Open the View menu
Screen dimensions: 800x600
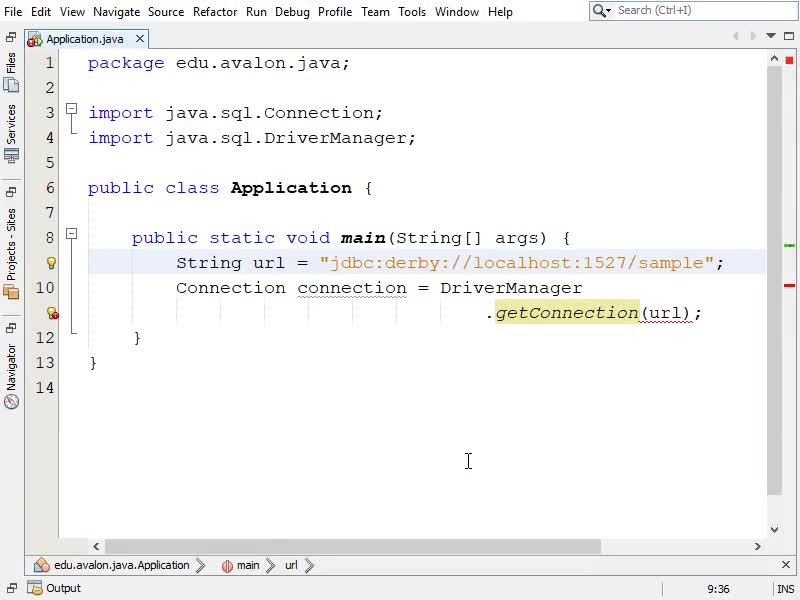pos(72,11)
